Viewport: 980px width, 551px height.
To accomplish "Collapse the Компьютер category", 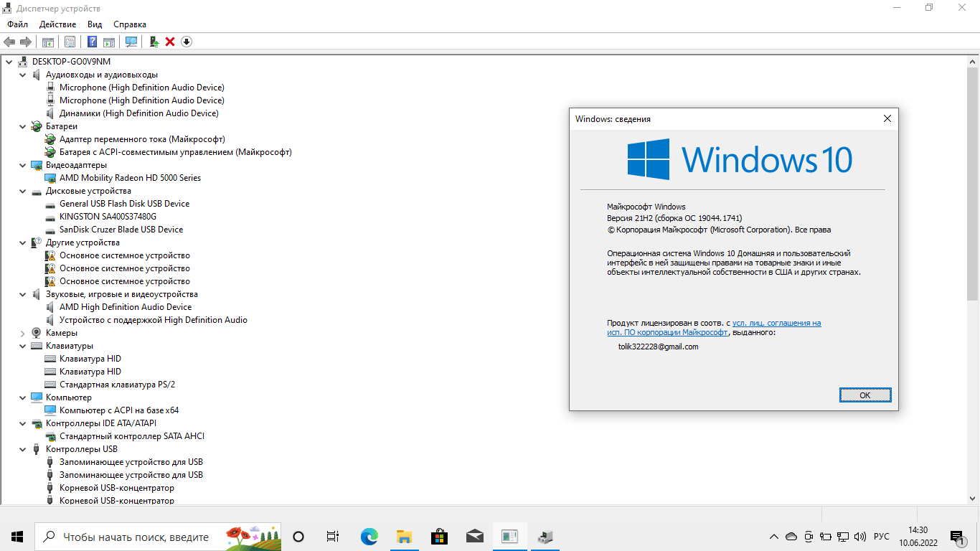I will tap(22, 397).
